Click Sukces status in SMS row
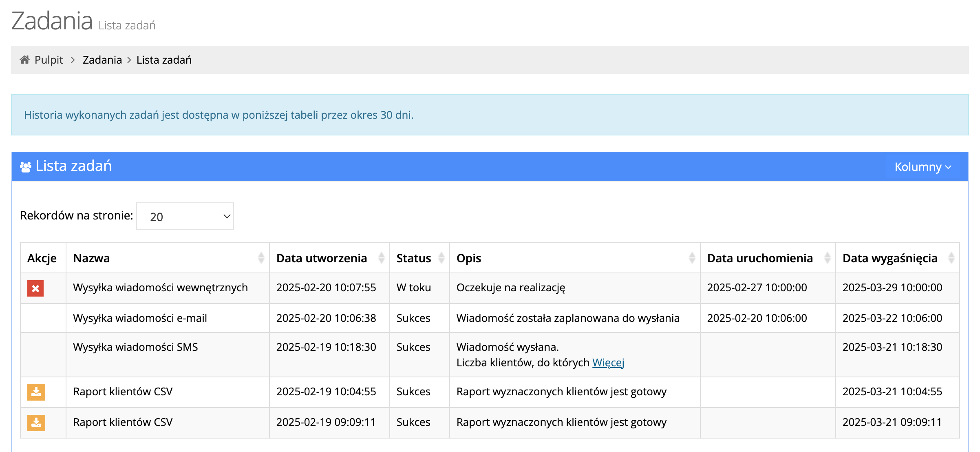 coord(413,347)
